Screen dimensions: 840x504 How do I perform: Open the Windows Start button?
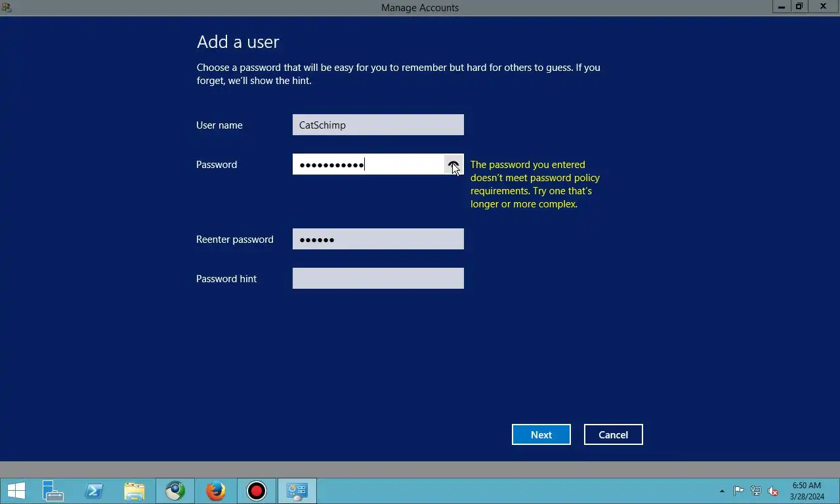click(x=16, y=491)
